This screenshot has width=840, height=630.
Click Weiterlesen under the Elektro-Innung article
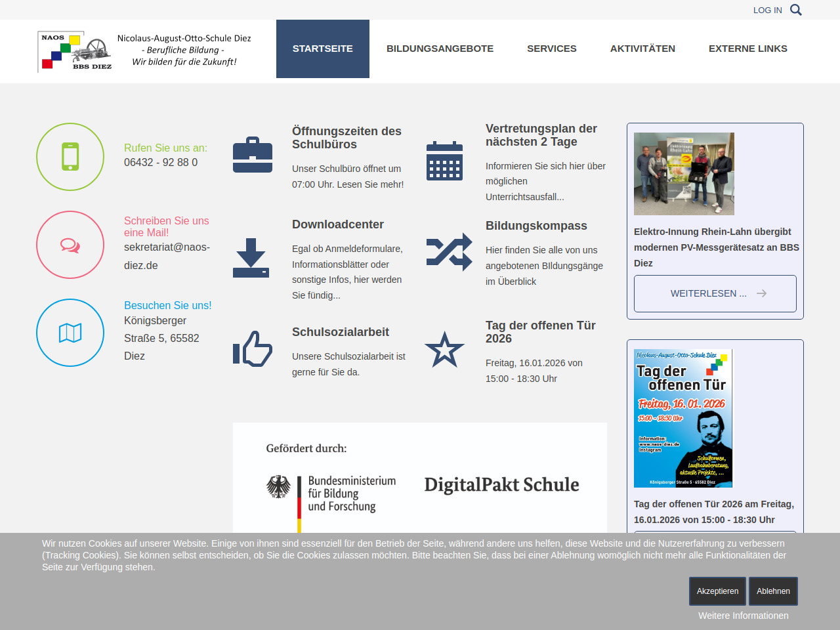point(715,293)
